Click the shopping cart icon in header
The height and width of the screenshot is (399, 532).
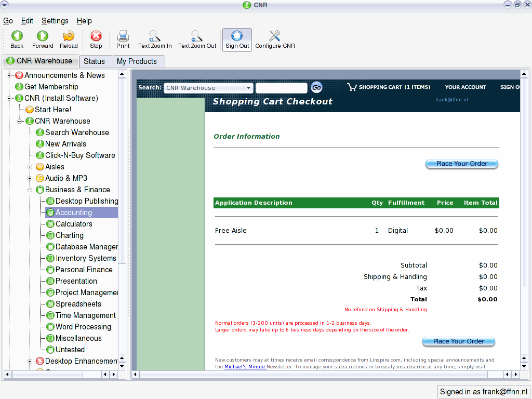tap(352, 87)
